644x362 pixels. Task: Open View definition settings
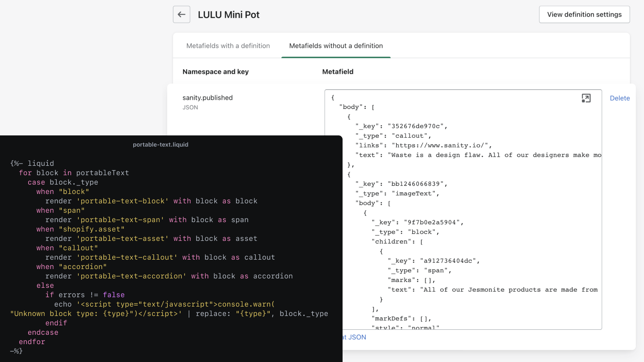(x=584, y=14)
